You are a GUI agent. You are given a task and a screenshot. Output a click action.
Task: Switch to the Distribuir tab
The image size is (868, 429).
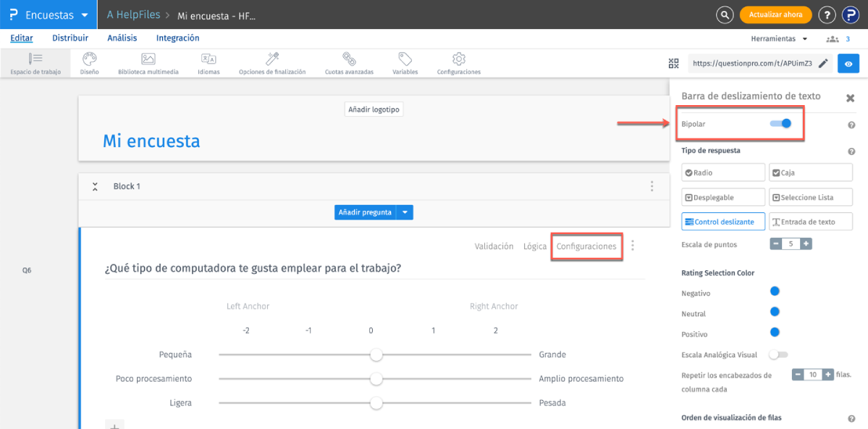(70, 38)
